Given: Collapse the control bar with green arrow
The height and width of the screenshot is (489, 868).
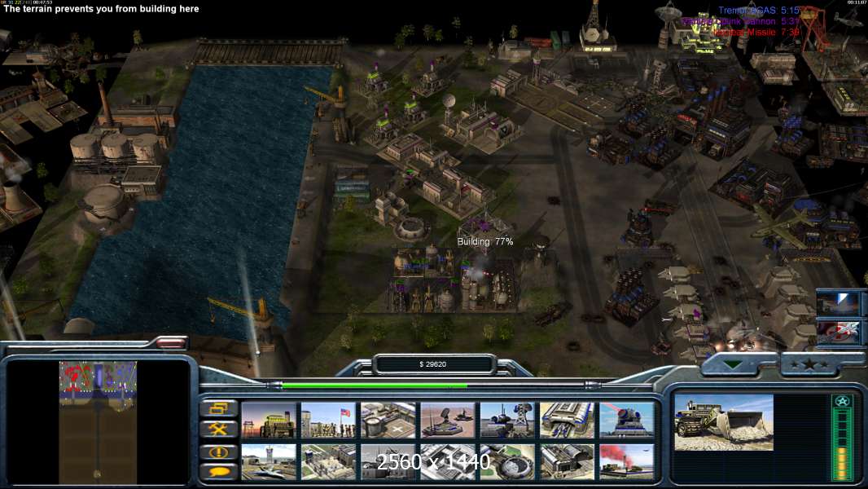Looking at the screenshot, I should [x=734, y=364].
